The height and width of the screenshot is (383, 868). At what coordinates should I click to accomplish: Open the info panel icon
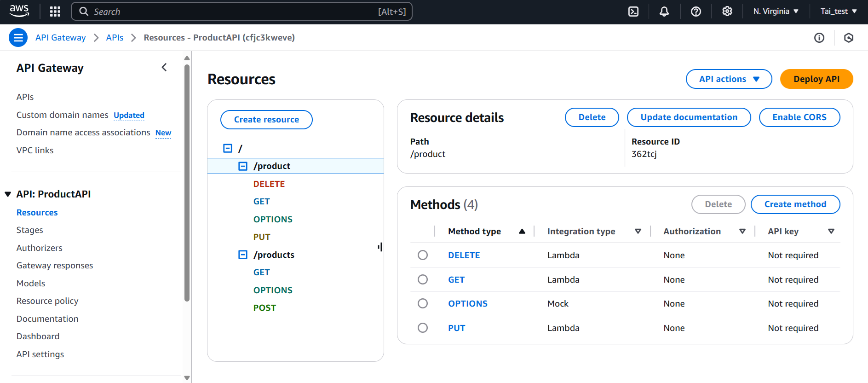coord(819,38)
